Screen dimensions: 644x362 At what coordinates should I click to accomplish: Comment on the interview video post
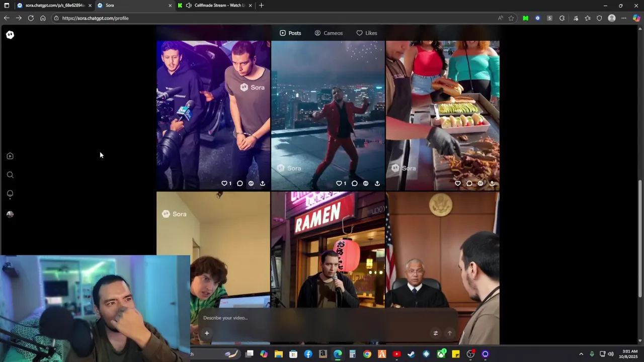(x=240, y=184)
